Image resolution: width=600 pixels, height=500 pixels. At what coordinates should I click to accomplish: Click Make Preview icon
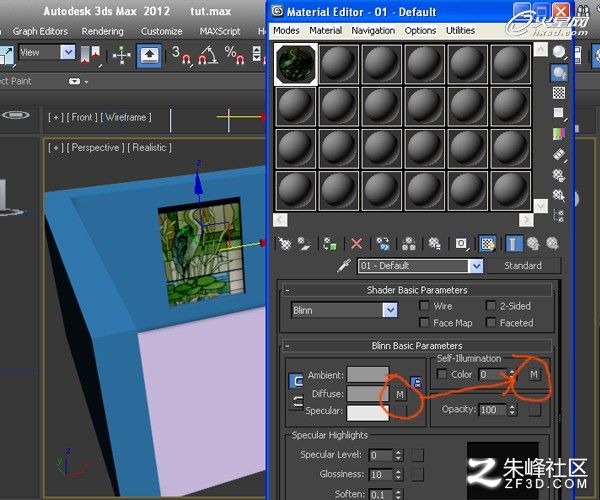pos(559,155)
